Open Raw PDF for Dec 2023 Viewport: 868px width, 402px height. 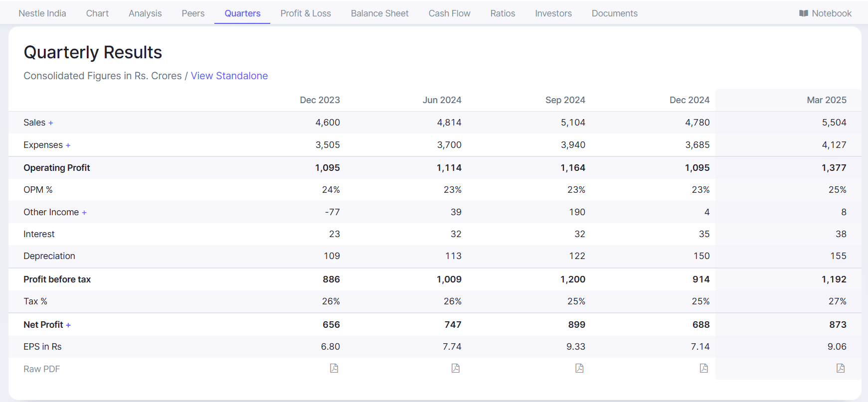click(x=334, y=368)
